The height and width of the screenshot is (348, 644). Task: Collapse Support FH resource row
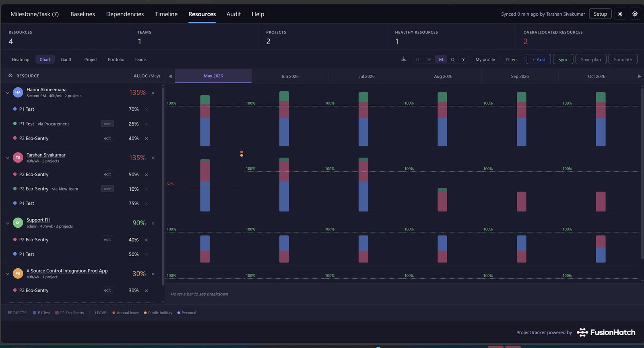click(x=7, y=223)
